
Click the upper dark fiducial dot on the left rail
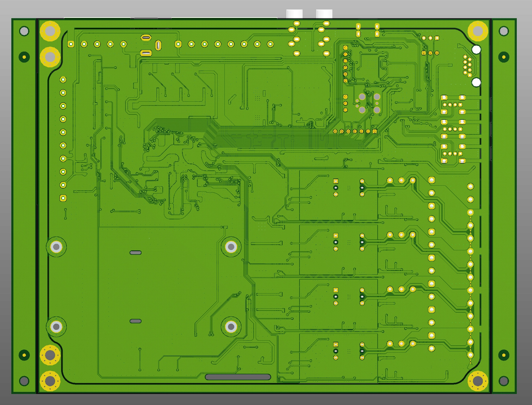tap(24, 57)
